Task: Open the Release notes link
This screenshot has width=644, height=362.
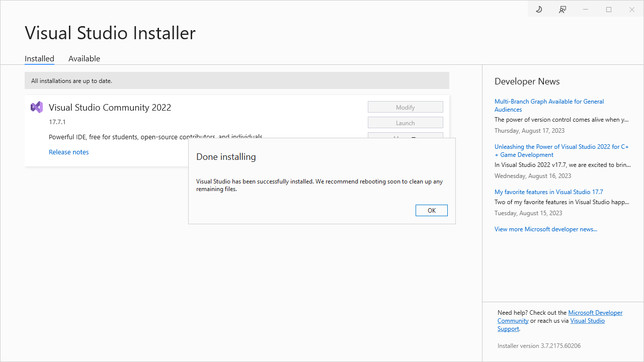Action: tap(69, 152)
